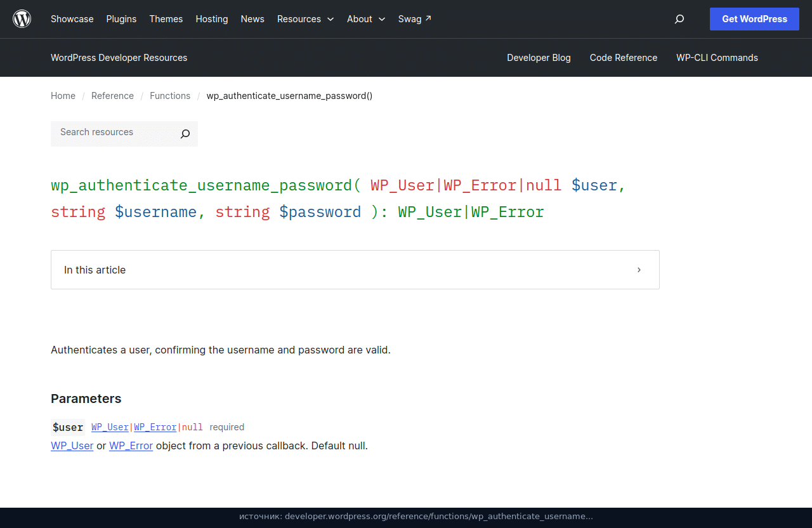
Task: Click the Get WordPress button
Action: coord(754,19)
